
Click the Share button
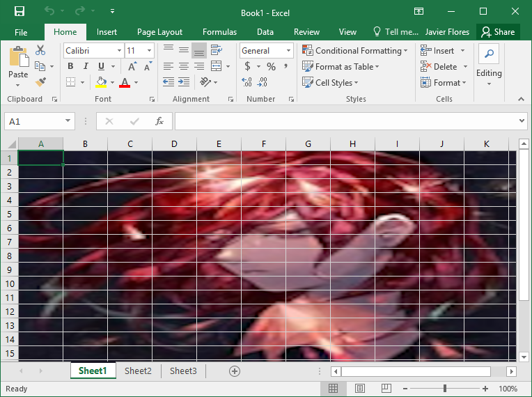(x=498, y=32)
